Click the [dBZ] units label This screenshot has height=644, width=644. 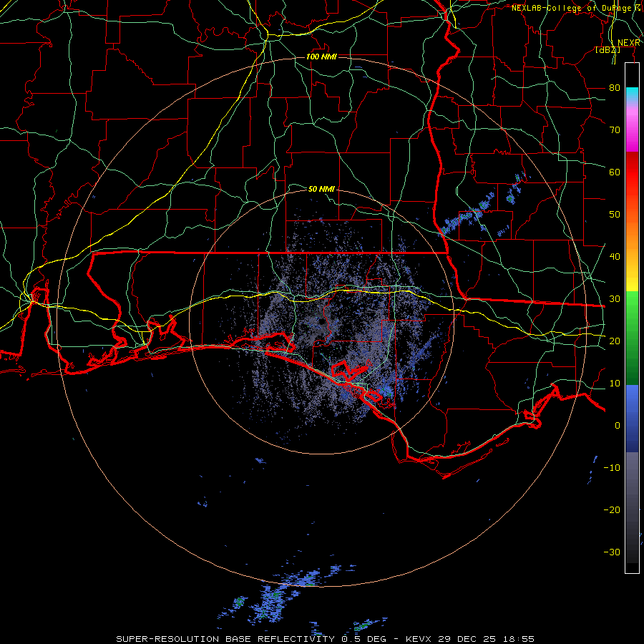(x=608, y=50)
